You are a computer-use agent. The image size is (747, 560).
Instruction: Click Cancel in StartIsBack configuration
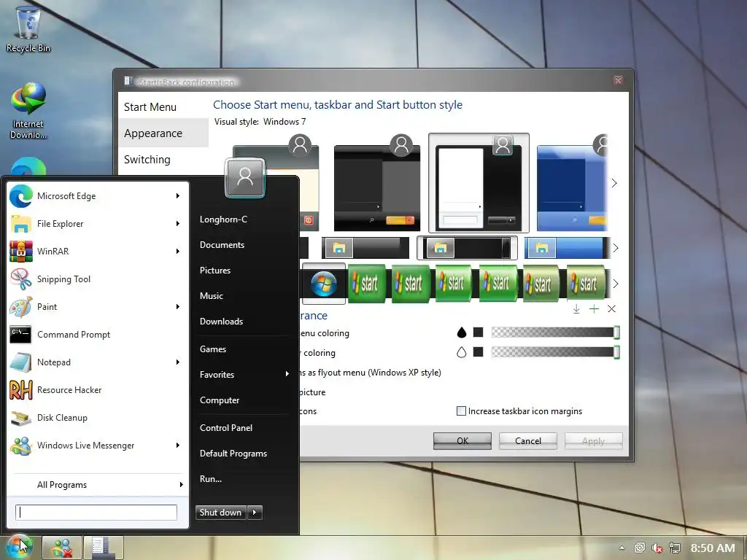(x=528, y=441)
